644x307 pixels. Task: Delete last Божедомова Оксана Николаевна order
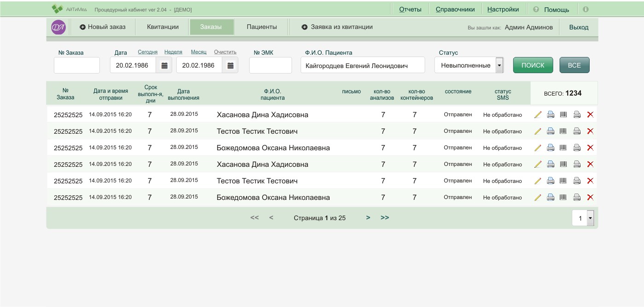click(590, 198)
